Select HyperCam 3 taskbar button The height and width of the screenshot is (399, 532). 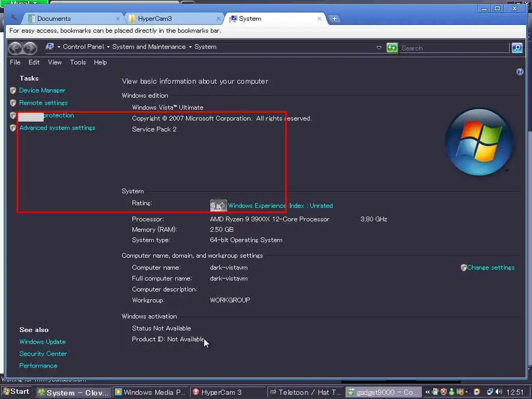tap(228, 393)
